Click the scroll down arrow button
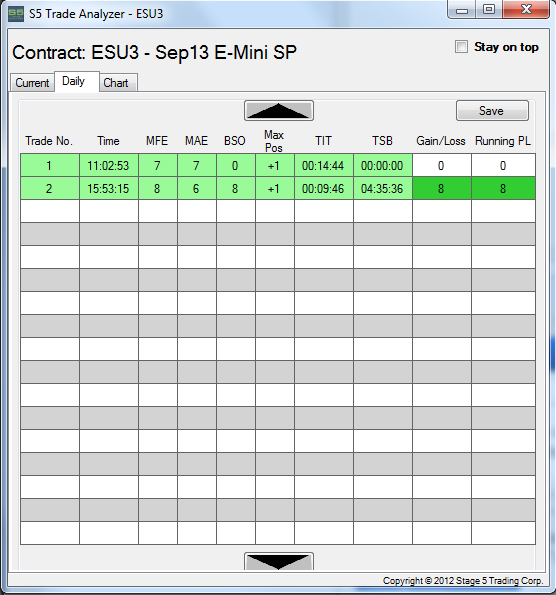 pos(279,561)
